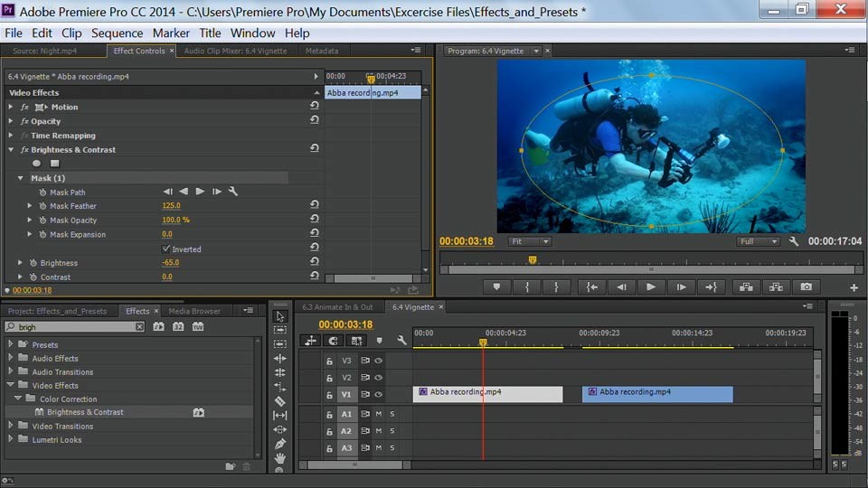
Task: Solo track A2
Action: (392, 430)
